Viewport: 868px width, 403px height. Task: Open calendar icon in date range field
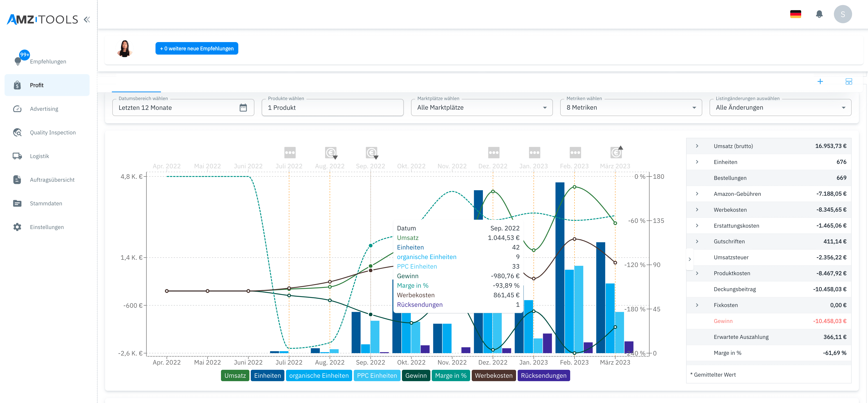[x=243, y=108]
